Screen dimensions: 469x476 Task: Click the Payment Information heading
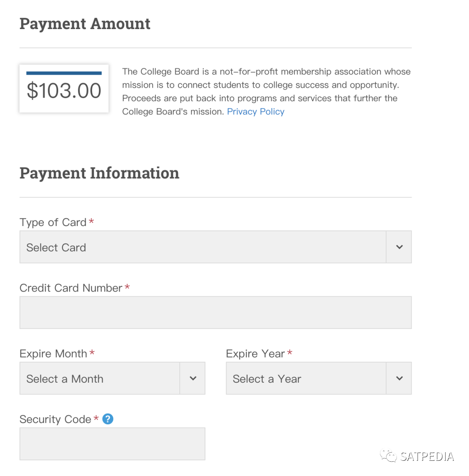[x=99, y=173]
